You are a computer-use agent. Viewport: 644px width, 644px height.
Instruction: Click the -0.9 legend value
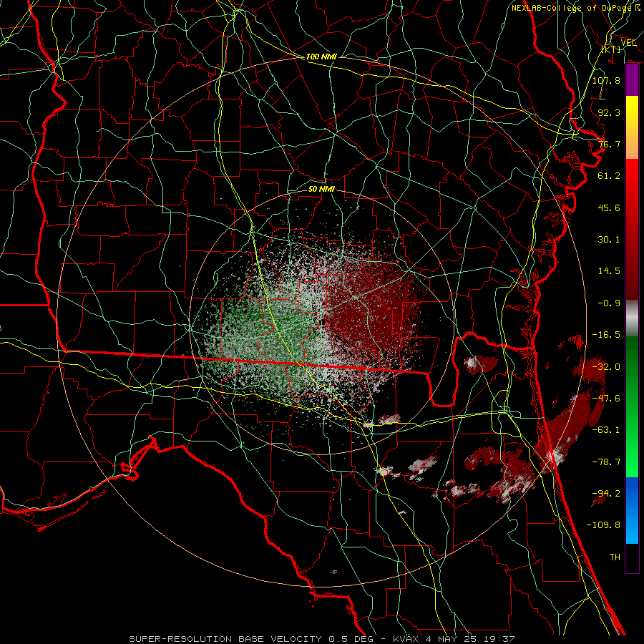point(609,303)
